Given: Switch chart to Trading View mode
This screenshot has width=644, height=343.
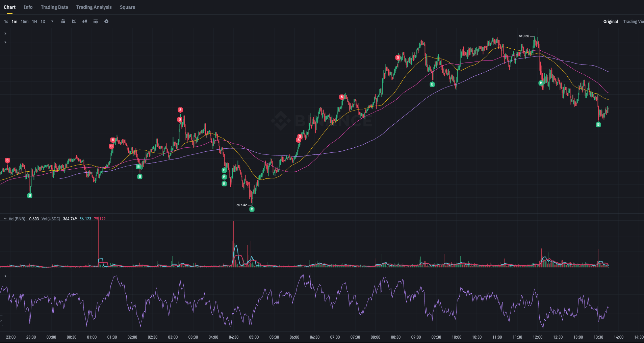Looking at the screenshot, I should (634, 21).
